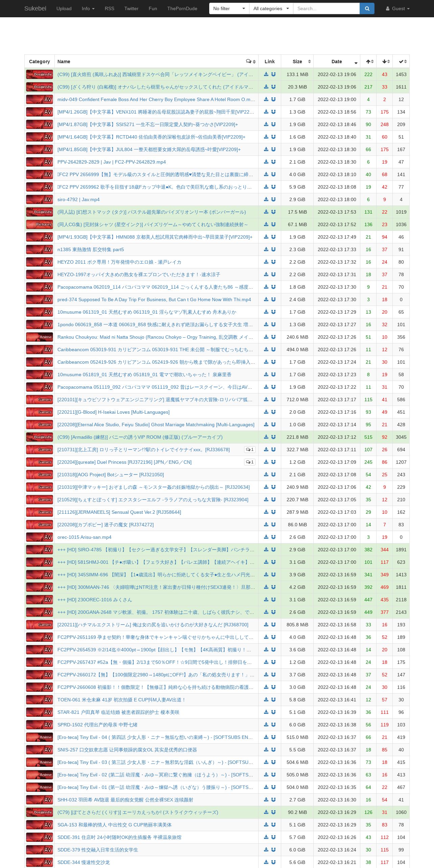Open magnet link for H-Isekai Loves row

coord(273,412)
